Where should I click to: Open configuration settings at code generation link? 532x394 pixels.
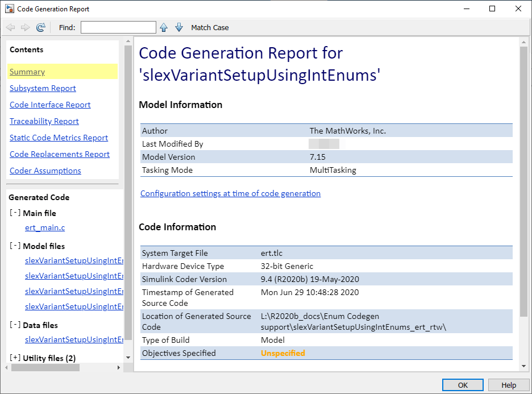click(230, 193)
